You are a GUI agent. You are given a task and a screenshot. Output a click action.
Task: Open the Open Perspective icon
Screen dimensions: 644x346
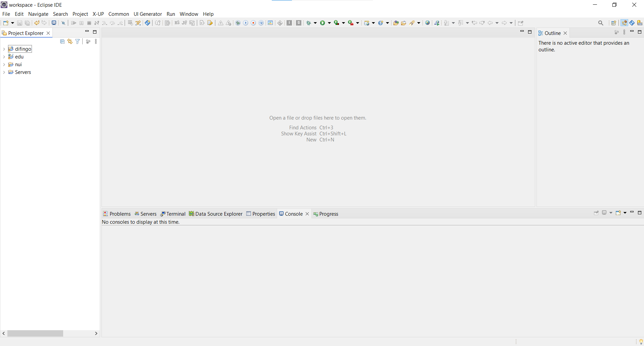(x=613, y=23)
